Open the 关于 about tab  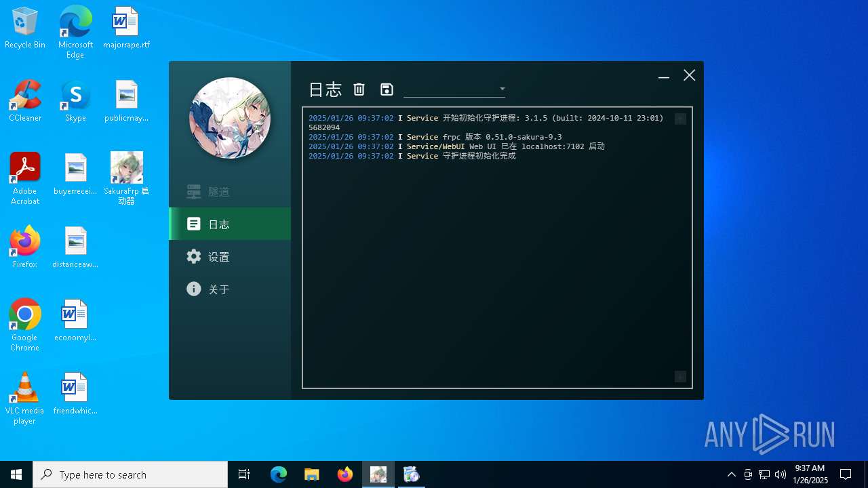coord(230,289)
